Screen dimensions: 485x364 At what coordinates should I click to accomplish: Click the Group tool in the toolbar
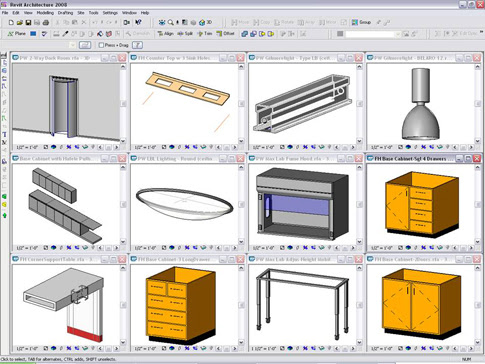361,22
